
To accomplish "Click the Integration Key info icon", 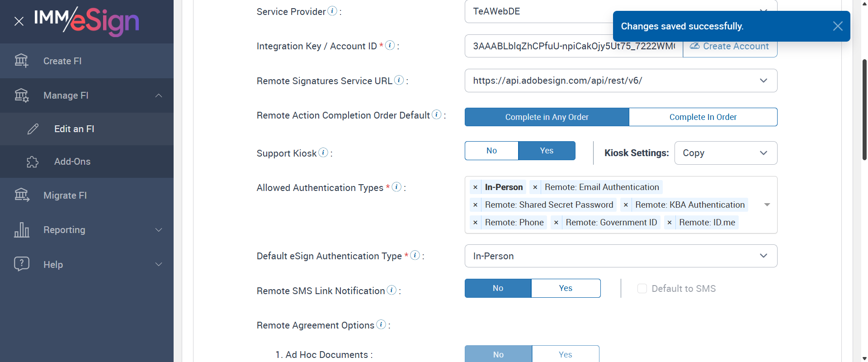I will [x=390, y=45].
